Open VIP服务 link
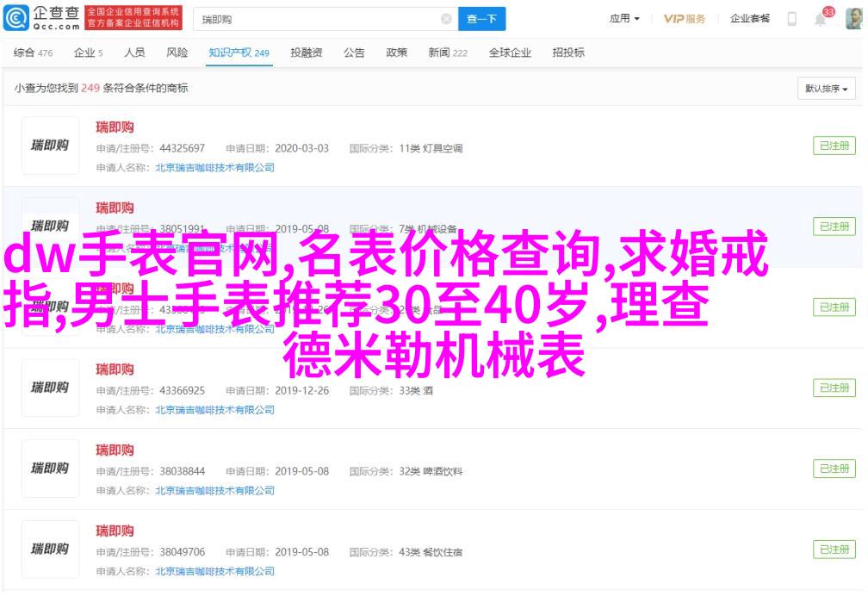The height and width of the screenshot is (596, 868). click(685, 19)
